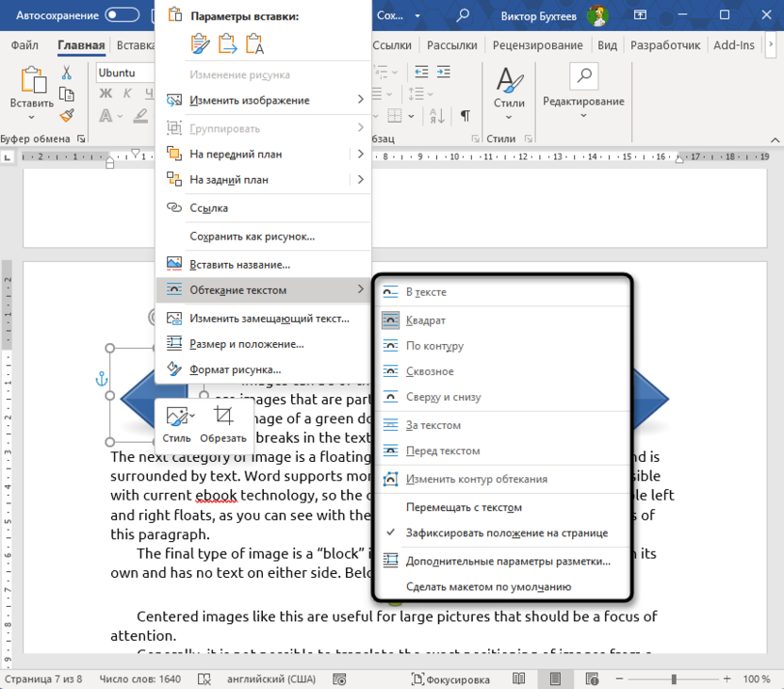Viewport: 784px width, 689px height.
Task: Click the Web Layout view icon
Action: click(591, 679)
